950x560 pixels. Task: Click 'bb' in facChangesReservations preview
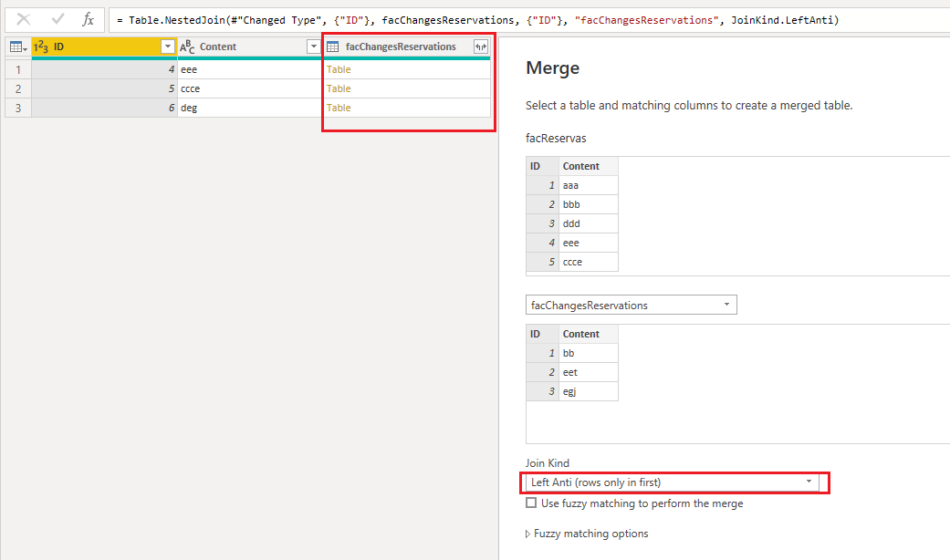pos(589,353)
